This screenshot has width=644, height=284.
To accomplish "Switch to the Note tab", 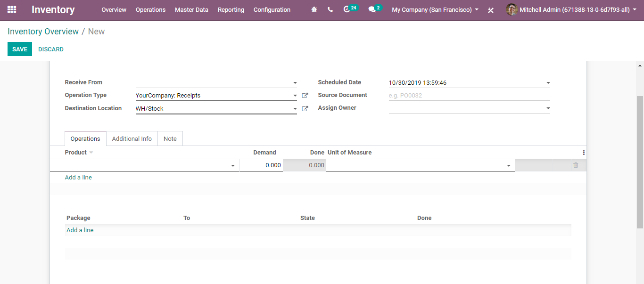I will 170,138.
